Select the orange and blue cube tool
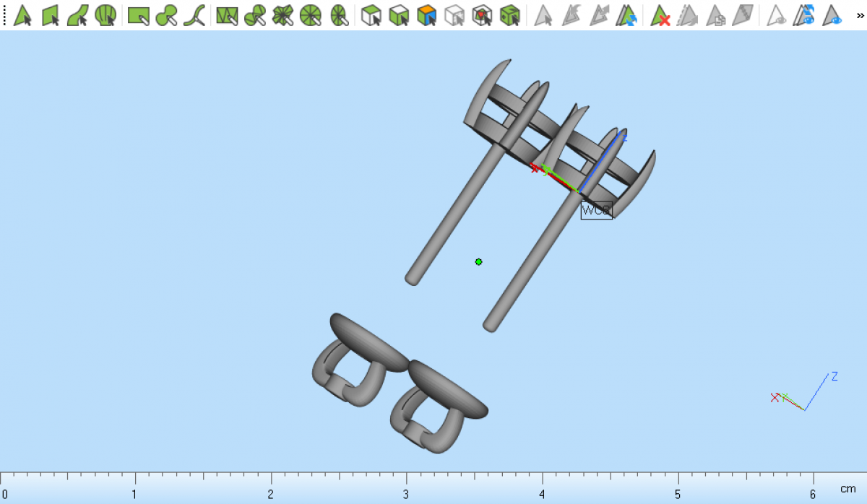Screen dimensions: 867x504 pos(427,15)
